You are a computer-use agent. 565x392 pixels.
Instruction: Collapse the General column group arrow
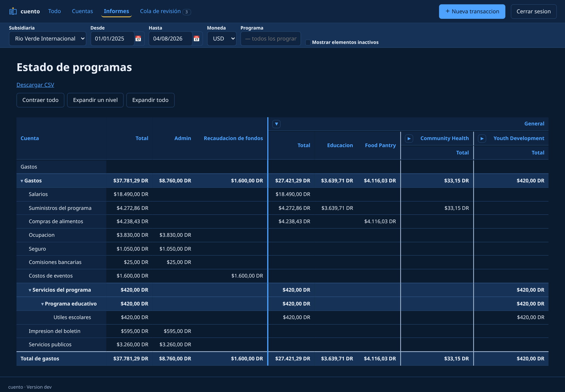[x=276, y=124]
